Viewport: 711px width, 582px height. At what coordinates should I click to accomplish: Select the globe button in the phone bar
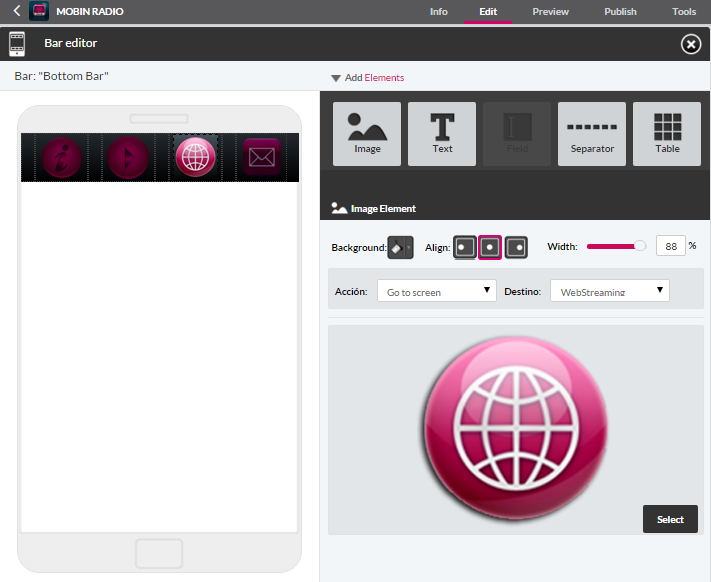[195, 157]
